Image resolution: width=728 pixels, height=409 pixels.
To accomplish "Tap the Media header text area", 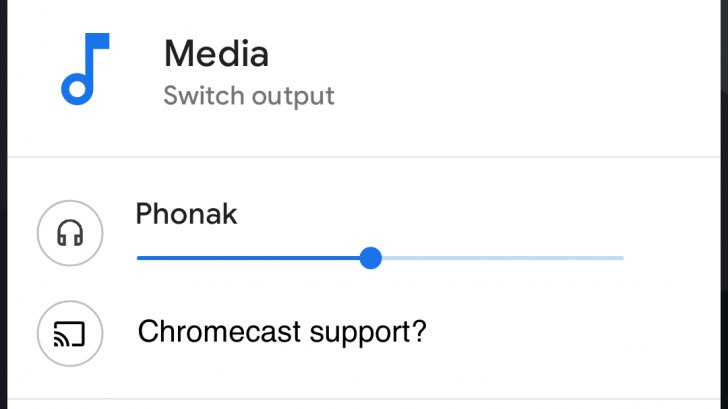I will (216, 53).
